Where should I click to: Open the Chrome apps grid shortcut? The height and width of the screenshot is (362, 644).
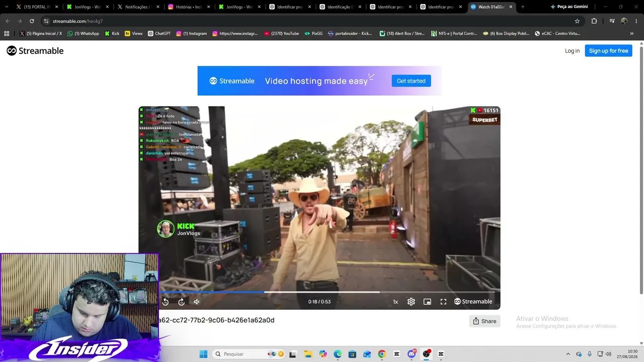7,34
